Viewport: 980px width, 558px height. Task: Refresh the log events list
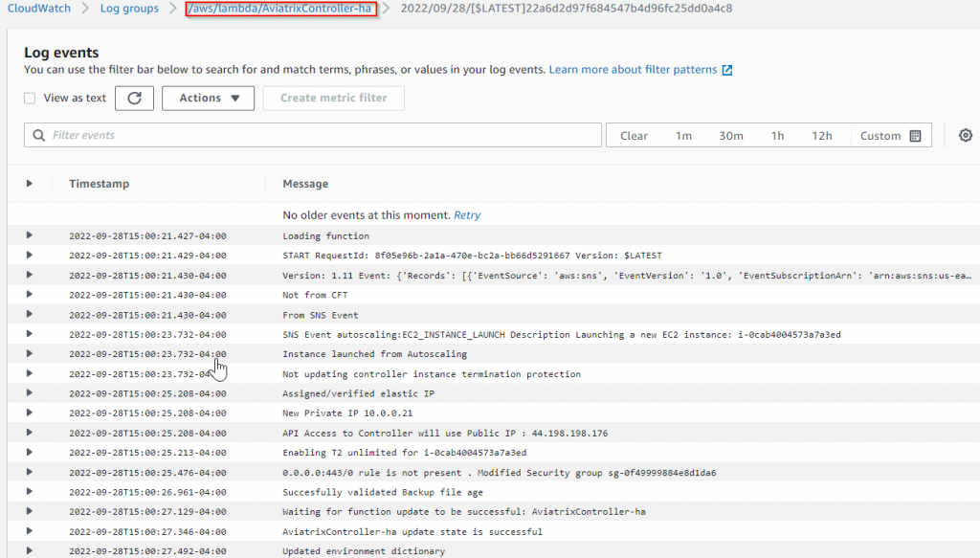point(134,98)
